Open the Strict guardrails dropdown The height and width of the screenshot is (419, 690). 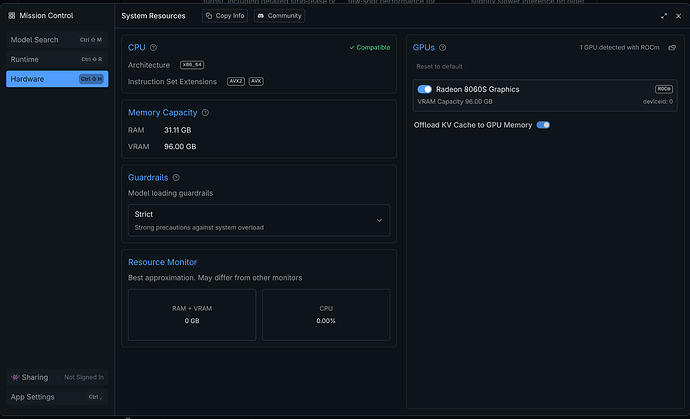pos(259,221)
